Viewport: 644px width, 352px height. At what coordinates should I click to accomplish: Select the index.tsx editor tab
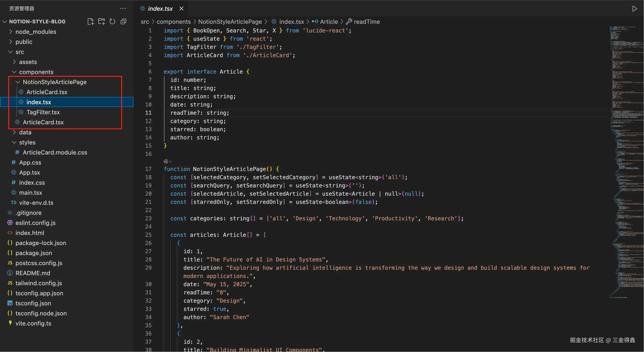160,9
